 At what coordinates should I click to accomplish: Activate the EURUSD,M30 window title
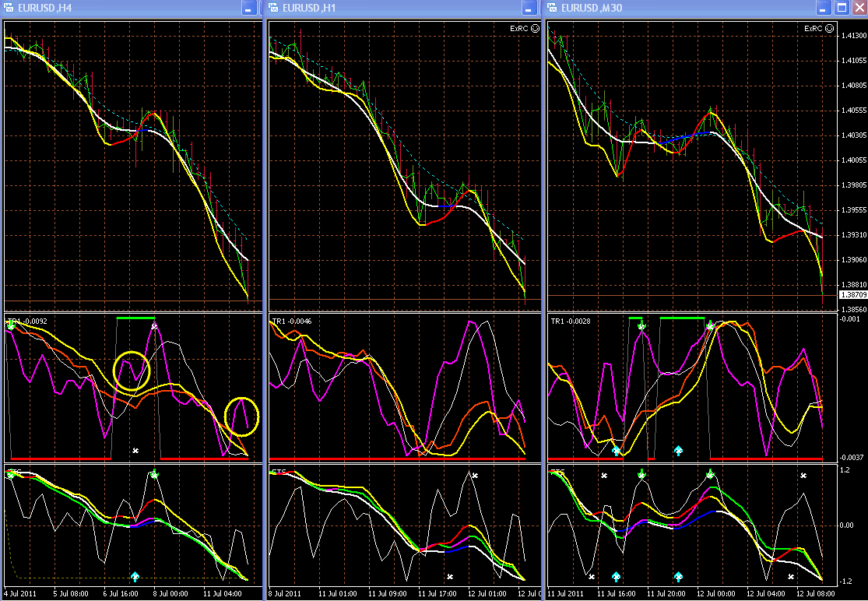pos(592,8)
